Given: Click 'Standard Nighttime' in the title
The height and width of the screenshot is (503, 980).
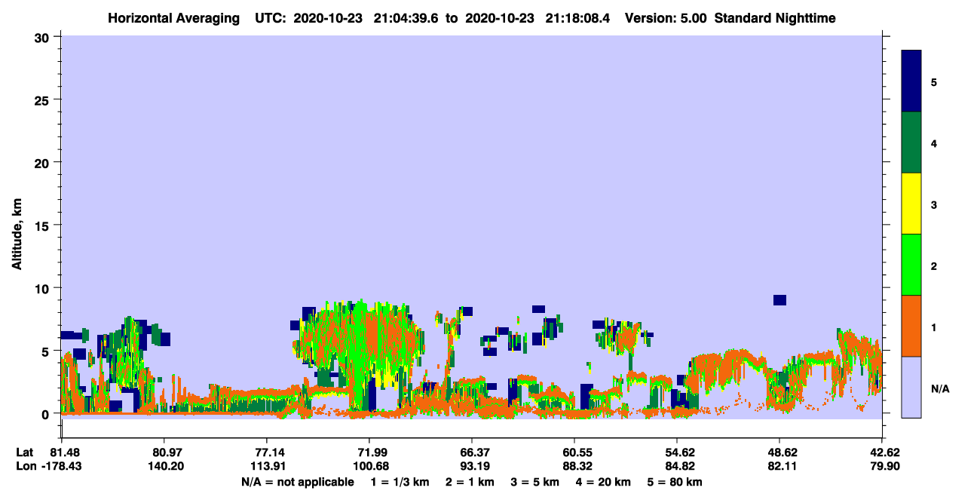Looking at the screenshot, I should pos(775,18).
